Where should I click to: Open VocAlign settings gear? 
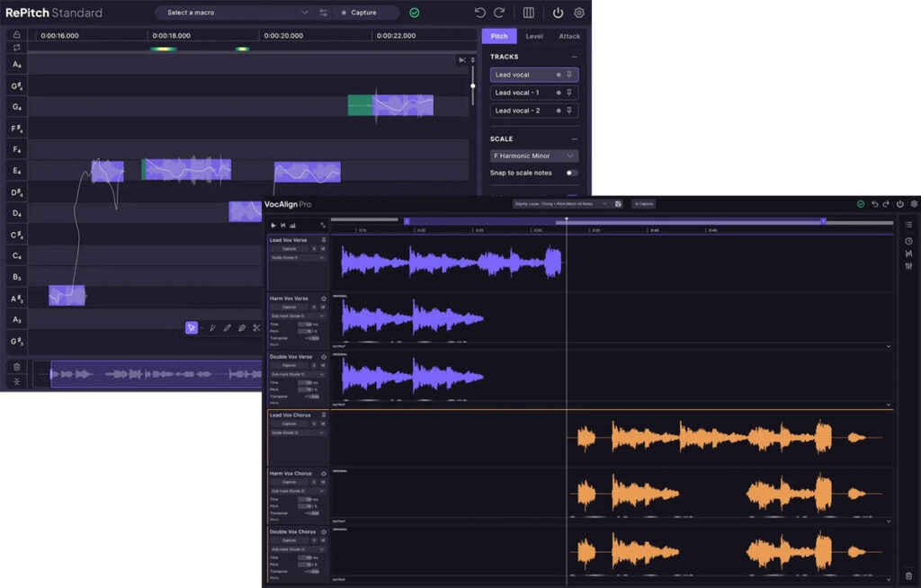[x=914, y=204]
